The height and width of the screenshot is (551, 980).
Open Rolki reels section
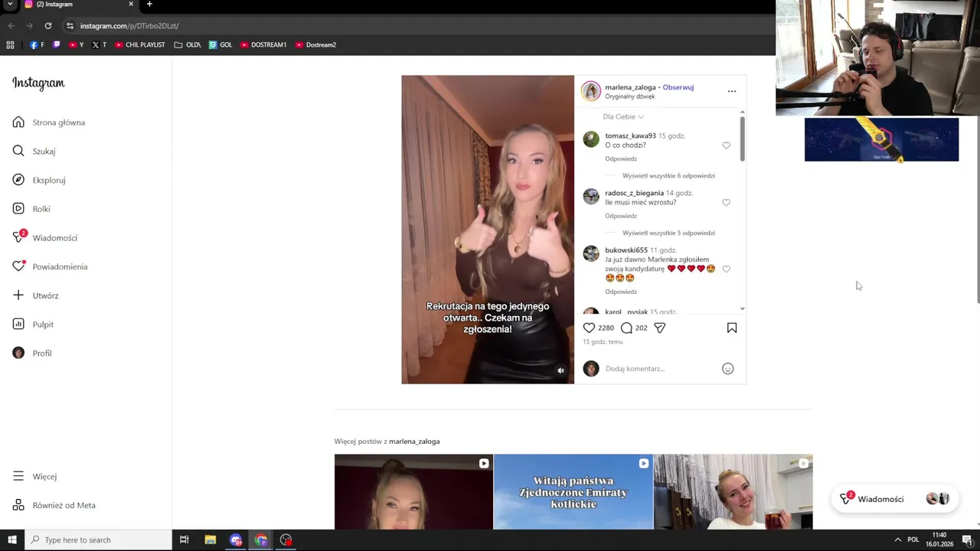[x=31, y=209]
